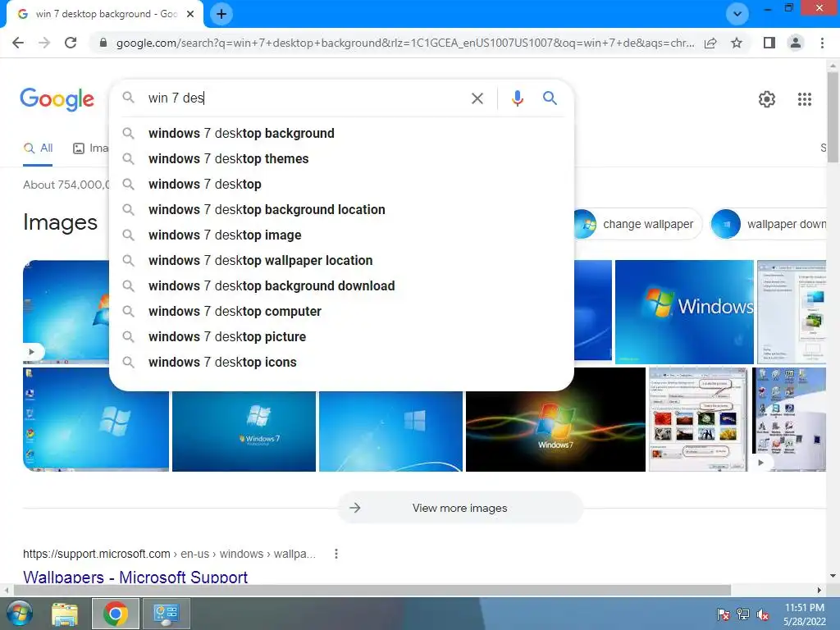Image resolution: width=840 pixels, height=630 pixels.
Task: Close the 'win 7 desktop background' tab
Action: coord(190,14)
